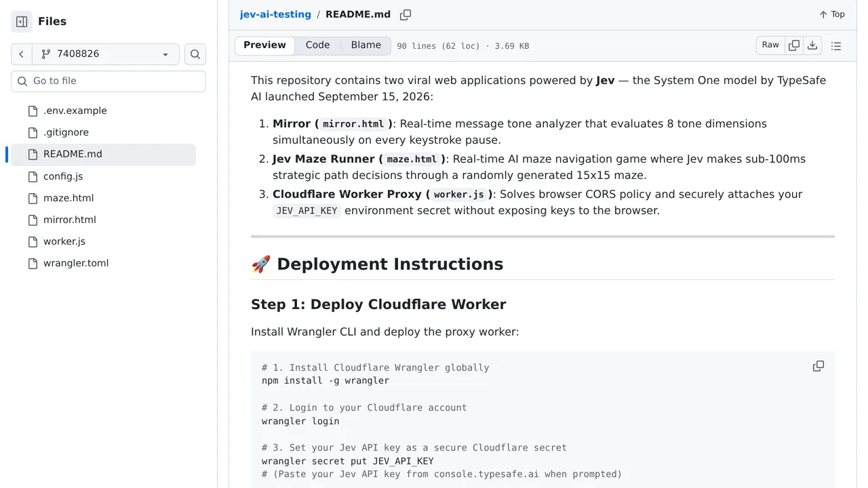Open the Raw file view

(x=770, y=45)
